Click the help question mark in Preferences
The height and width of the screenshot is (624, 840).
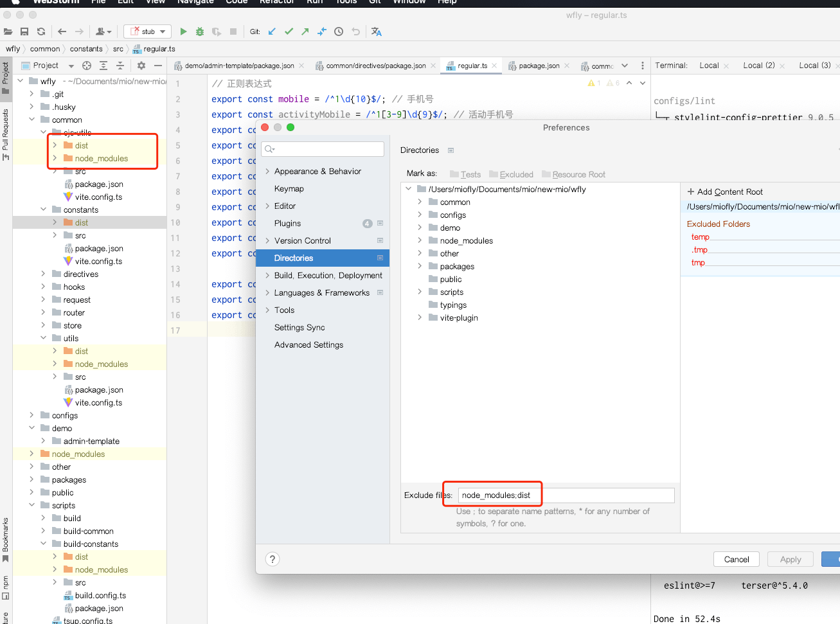[273, 559]
